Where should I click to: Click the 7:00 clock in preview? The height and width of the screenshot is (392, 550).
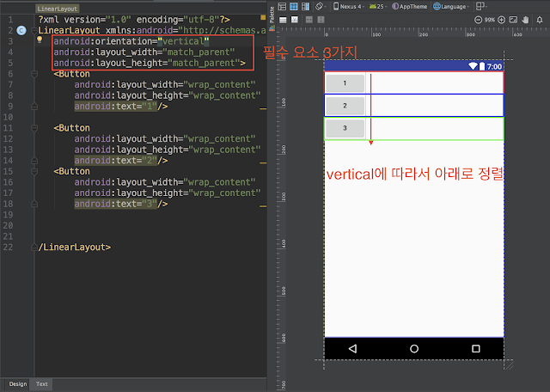click(x=494, y=66)
